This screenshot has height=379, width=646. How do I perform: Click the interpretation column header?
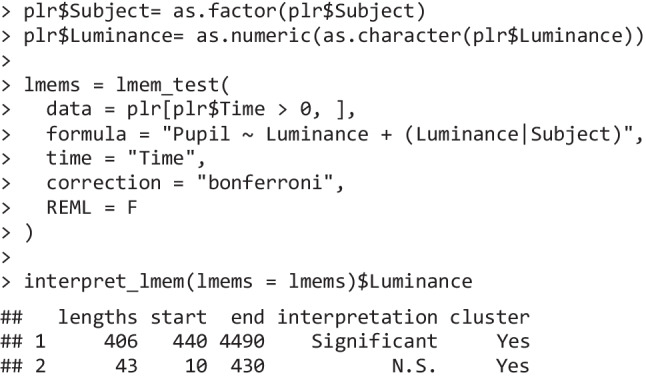click(357, 318)
